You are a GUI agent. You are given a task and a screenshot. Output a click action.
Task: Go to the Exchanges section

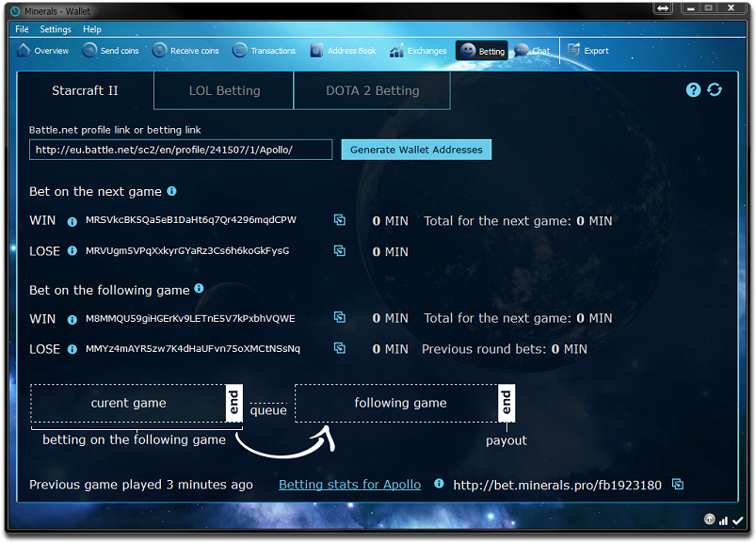coord(418,51)
